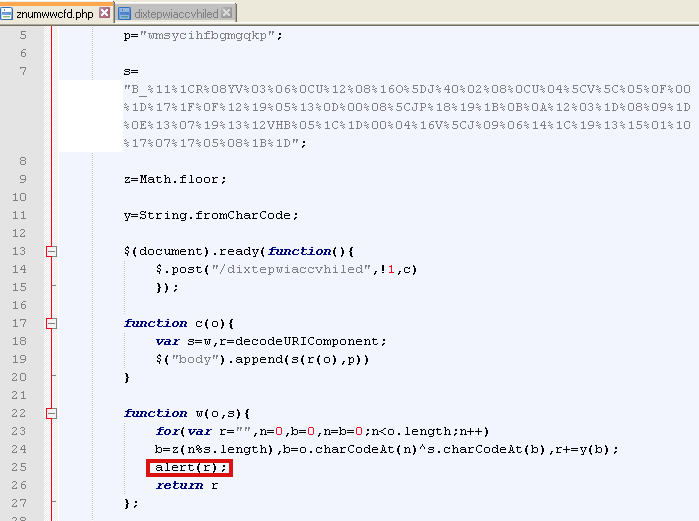Click the highlighted alert(r); statement
Image resolution: width=699 pixels, height=521 pixels.
tap(190, 467)
